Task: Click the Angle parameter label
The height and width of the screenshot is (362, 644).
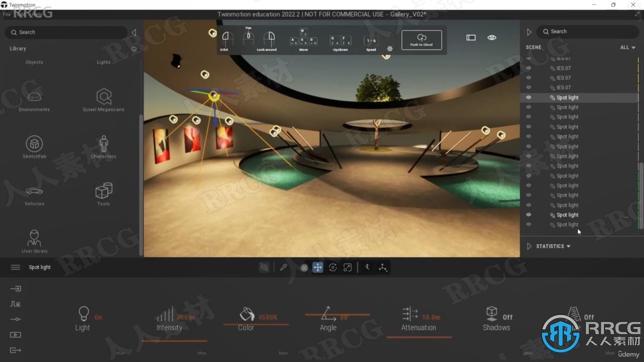Action: tap(328, 328)
